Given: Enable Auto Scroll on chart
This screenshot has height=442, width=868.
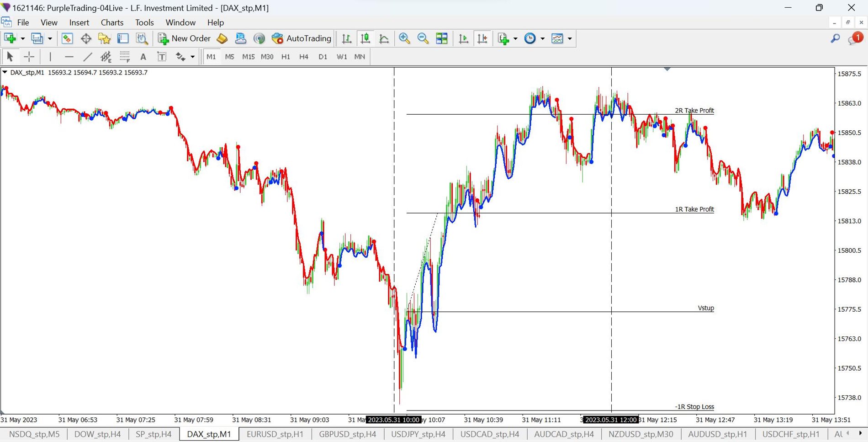Looking at the screenshot, I should tap(464, 39).
